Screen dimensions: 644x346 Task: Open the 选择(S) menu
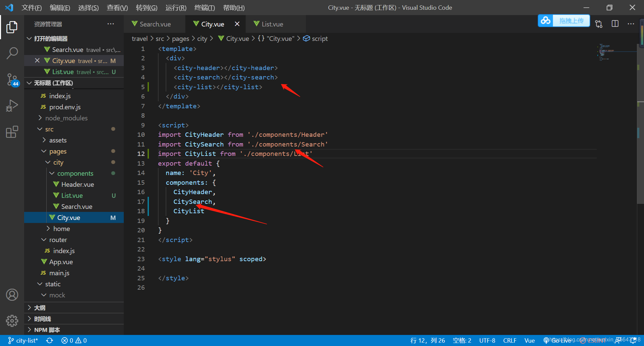pos(89,7)
